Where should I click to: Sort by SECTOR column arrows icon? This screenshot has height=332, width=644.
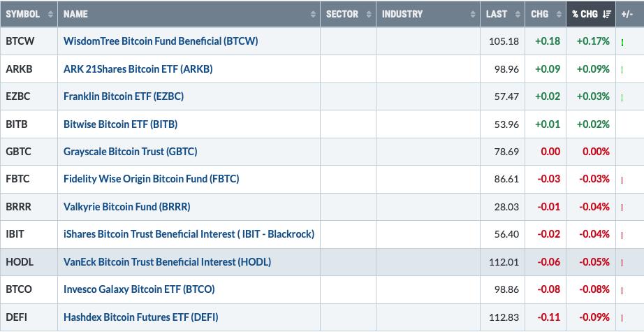pyautogui.click(x=369, y=14)
